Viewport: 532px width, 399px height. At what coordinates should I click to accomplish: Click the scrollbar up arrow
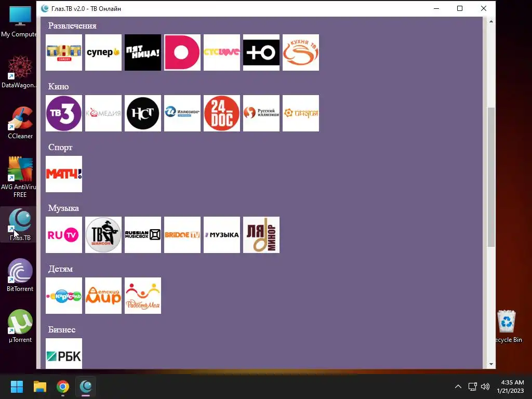pyautogui.click(x=491, y=21)
